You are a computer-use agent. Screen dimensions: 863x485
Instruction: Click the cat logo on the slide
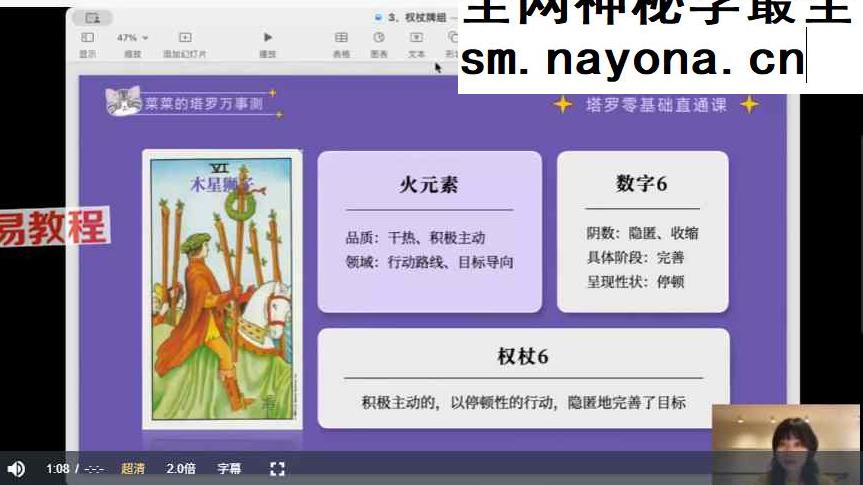click(124, 101)
